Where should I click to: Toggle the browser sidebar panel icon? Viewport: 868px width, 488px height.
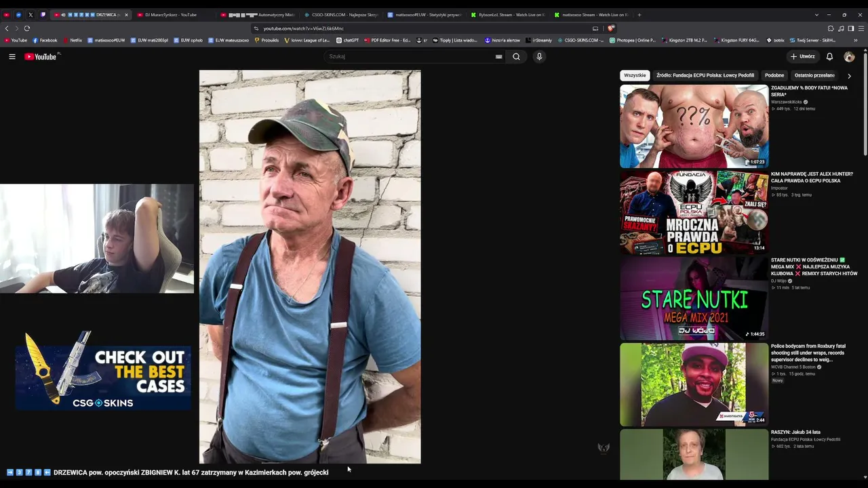[851, 28]
